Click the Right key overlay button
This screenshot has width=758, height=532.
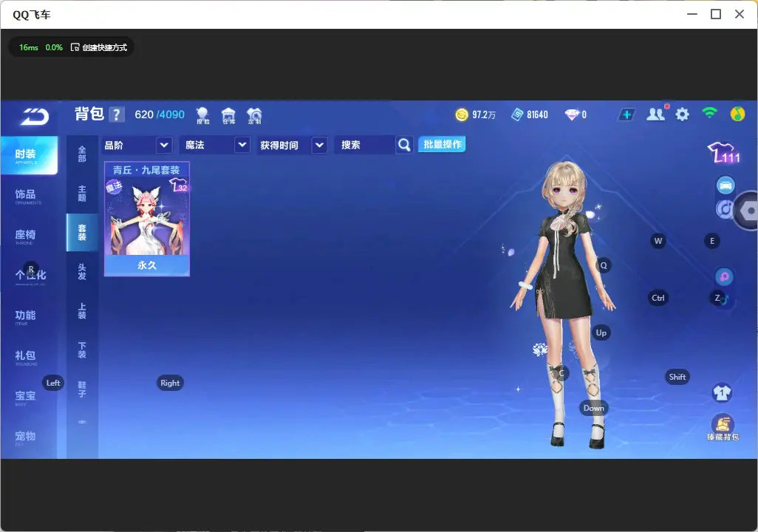point(170,383)
